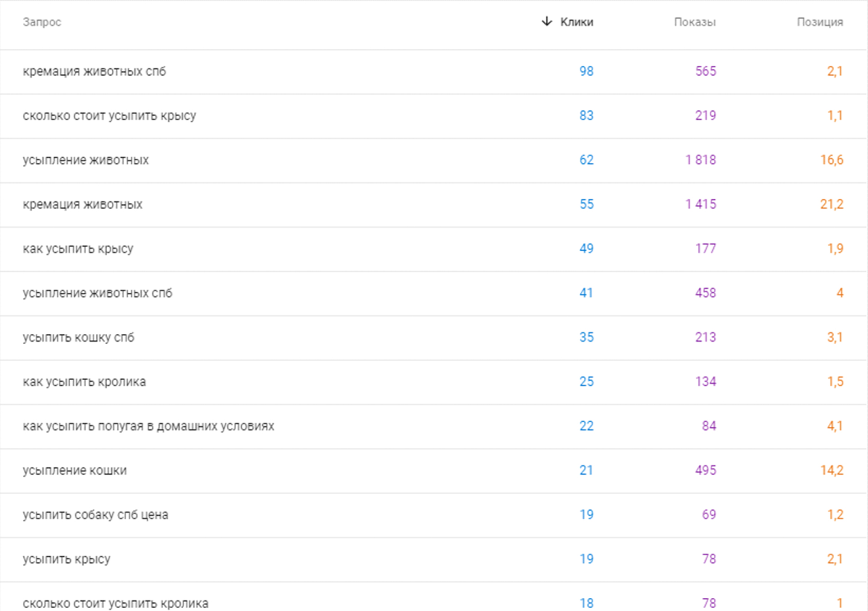
Task: Select the усыпление кошки query row
Action: coord(433,471)
